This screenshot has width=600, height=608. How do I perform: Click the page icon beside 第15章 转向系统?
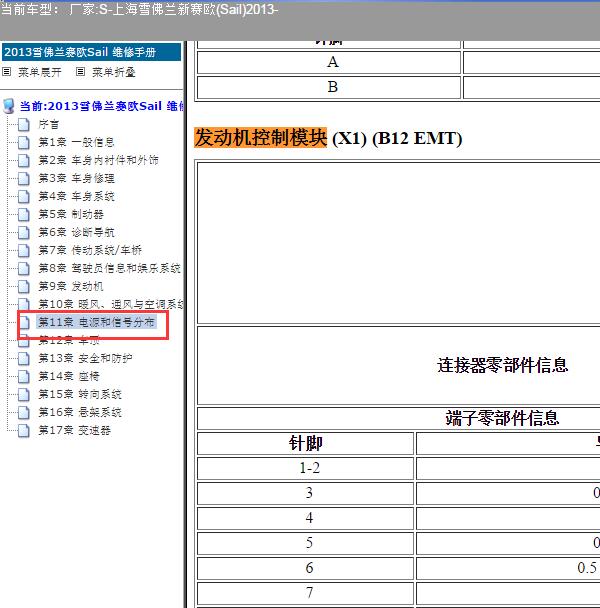[24, 394]
